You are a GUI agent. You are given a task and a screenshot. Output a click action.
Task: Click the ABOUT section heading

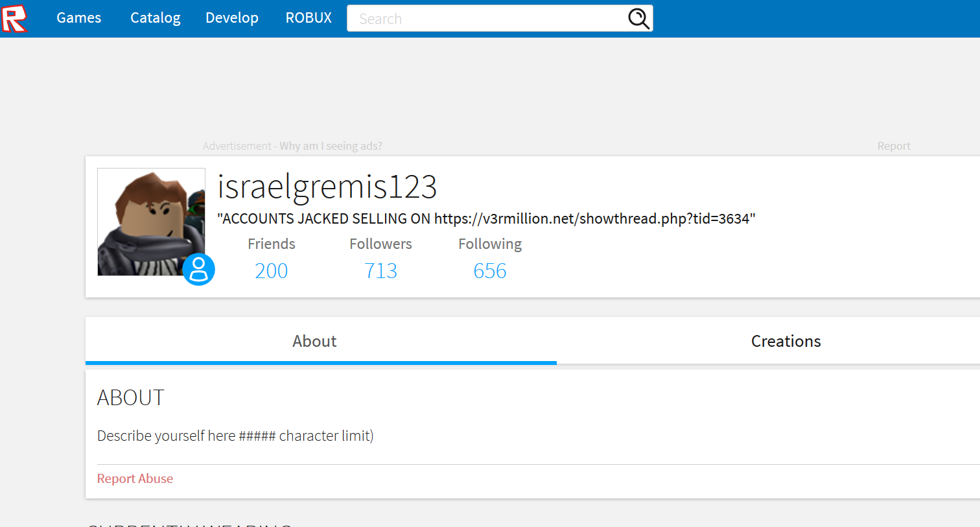131,397
